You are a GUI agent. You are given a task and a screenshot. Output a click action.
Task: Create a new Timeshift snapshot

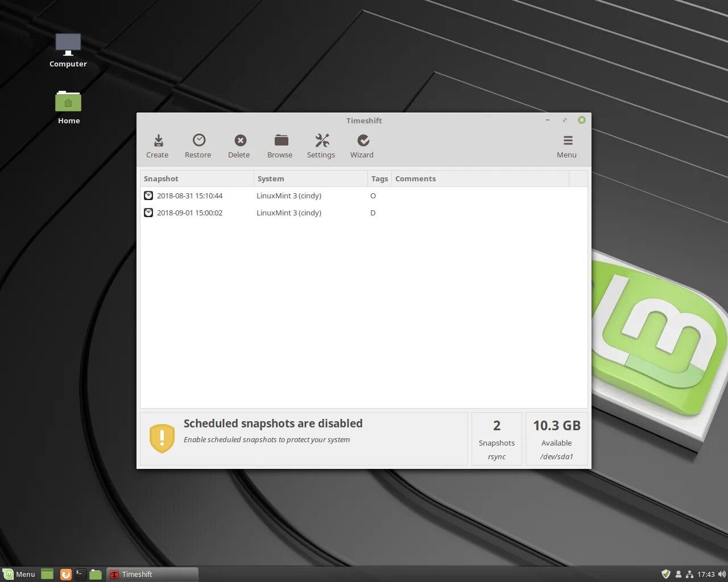[158, 146]
